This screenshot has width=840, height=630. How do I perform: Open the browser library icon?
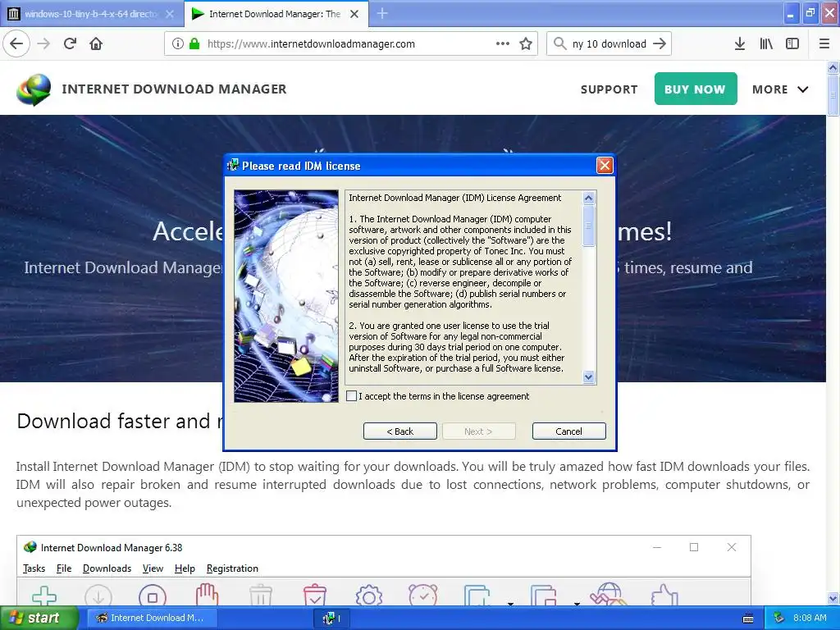[766, 43]
